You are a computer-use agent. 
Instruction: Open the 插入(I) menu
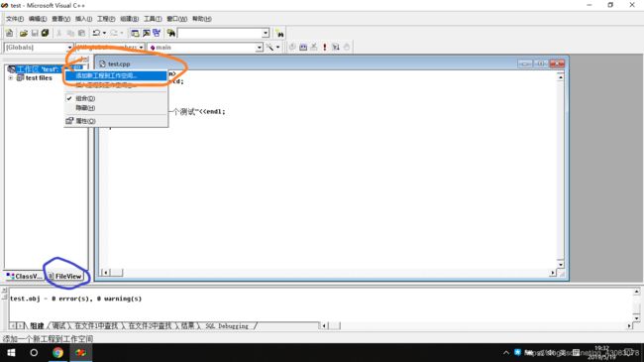pyautogui.click(x=84, y=19)
